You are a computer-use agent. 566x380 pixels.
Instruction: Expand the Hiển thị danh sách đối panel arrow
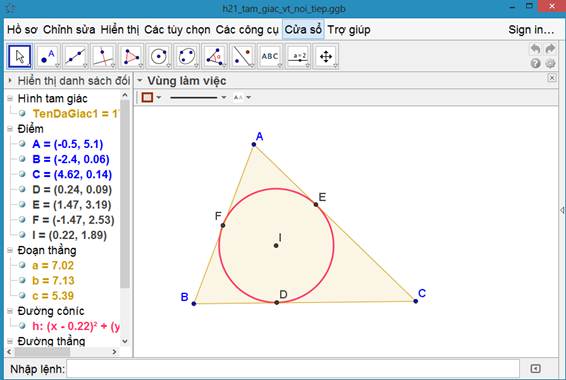pyautogui.click(x=10, y=80)
